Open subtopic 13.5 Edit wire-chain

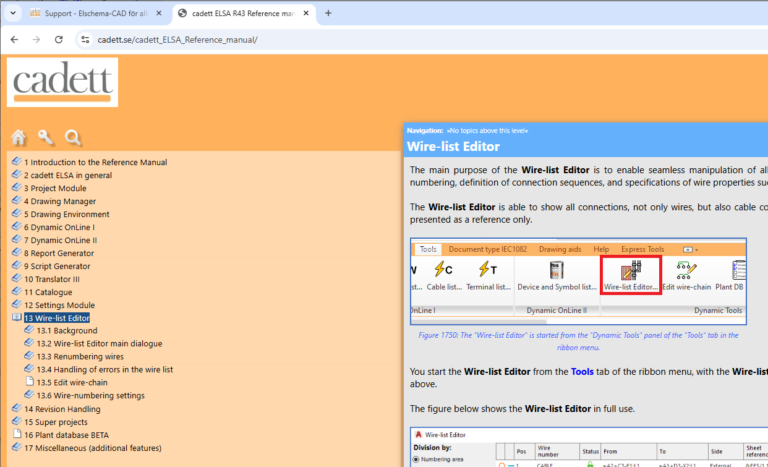tap(72, 383)
